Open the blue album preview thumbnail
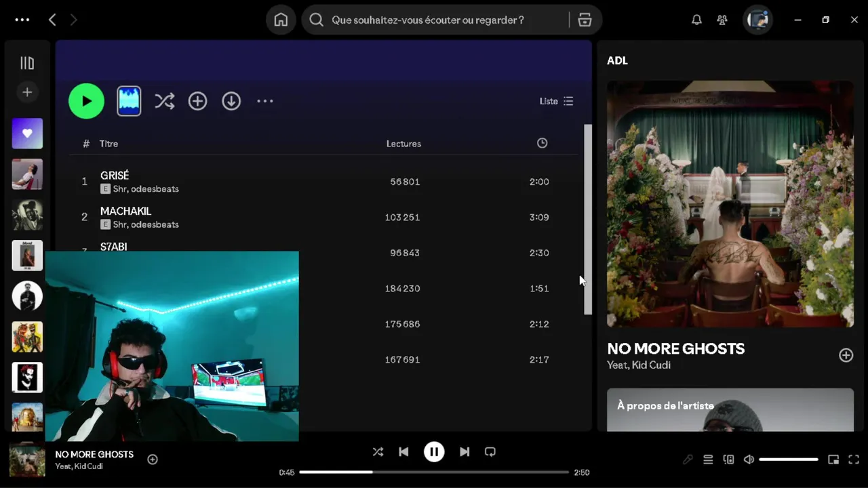This screenshot has height=488, width=868. point(129,101)
